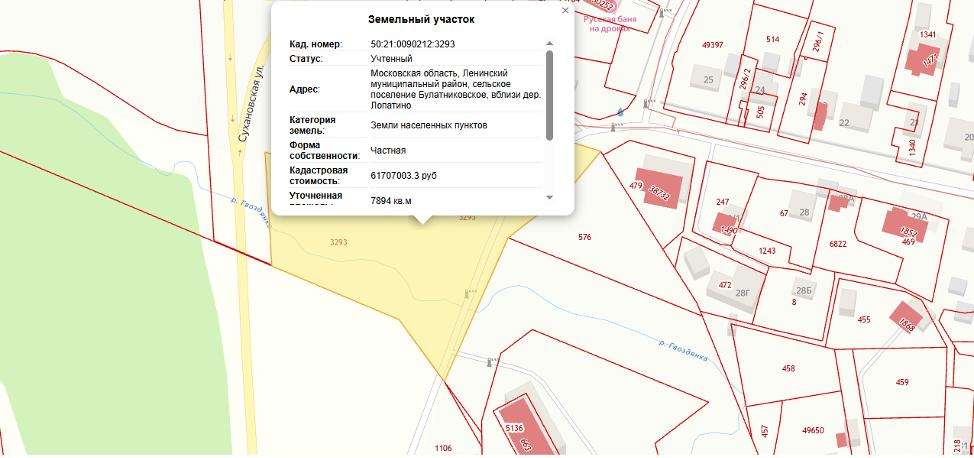The image size is (974, 458).
Task: Click the blue water drop map icon
Action: pos(620,112)
